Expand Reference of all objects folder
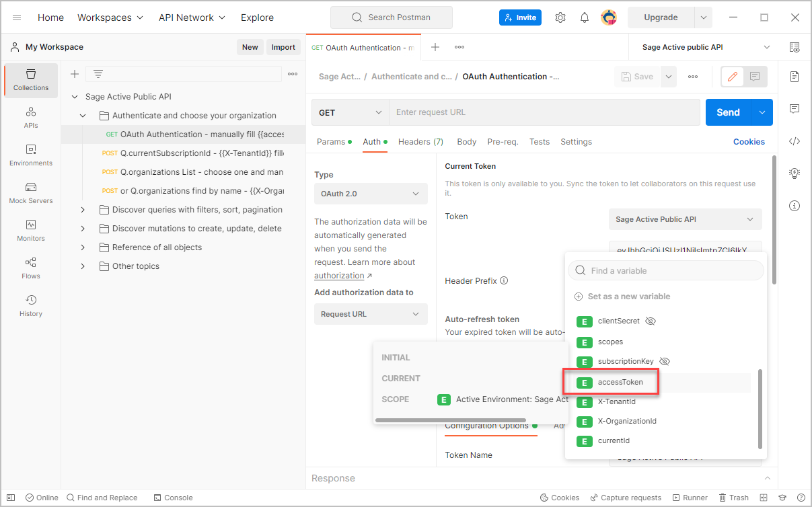 (83, 247)
